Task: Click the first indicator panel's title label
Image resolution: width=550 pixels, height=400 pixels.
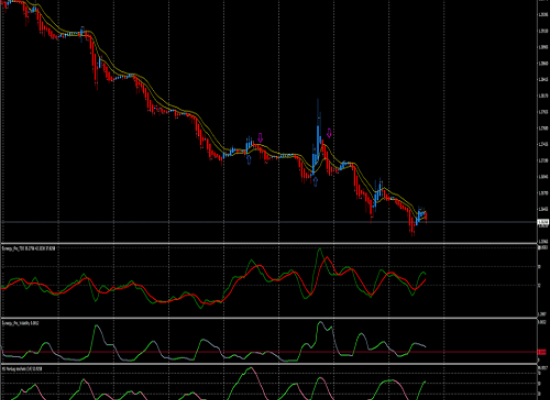Action: (x=28, y=248)
